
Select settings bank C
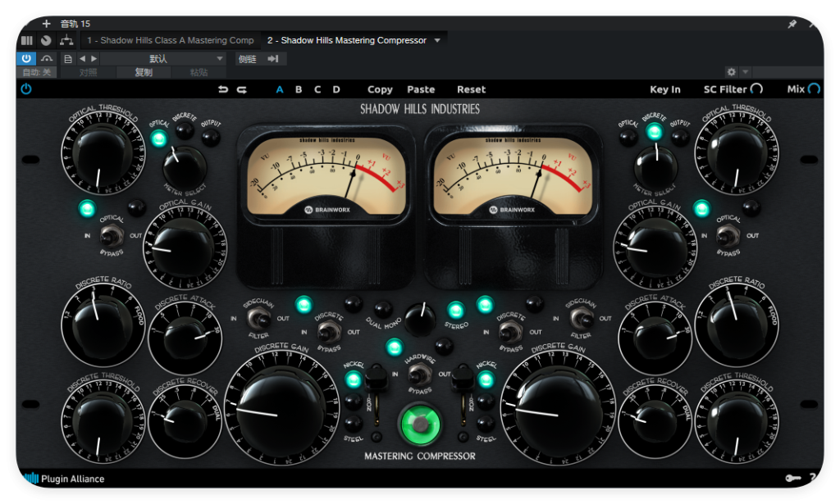(317, 89)
